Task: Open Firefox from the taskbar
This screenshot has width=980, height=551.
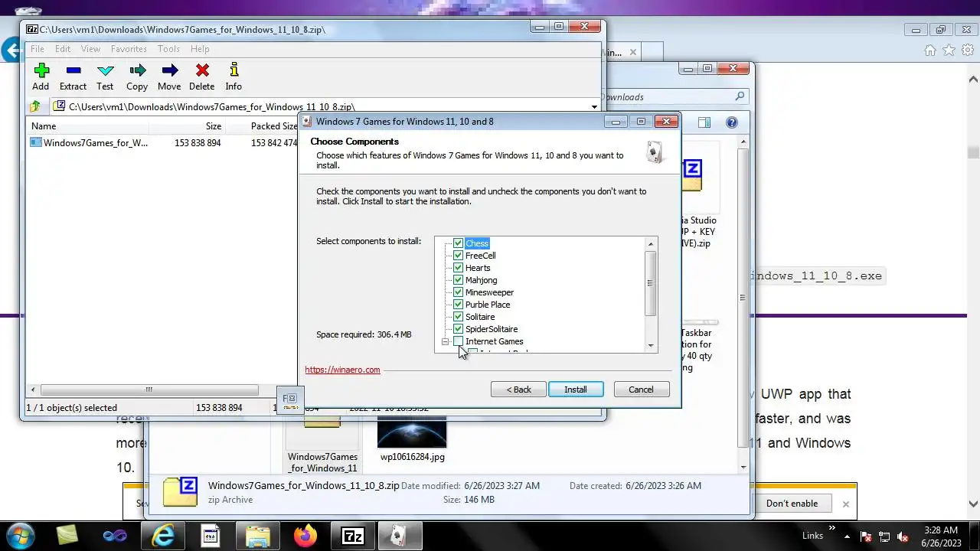Action: [305, 536]
